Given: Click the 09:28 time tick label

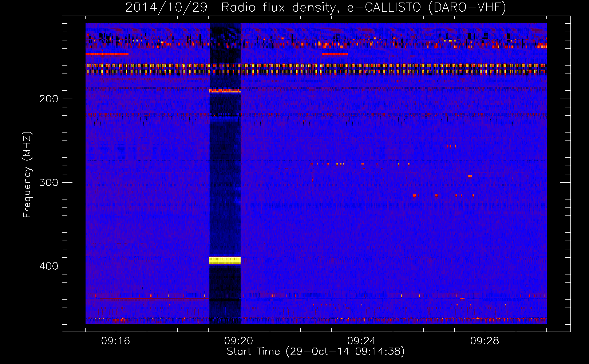Looking at the screenshot, I should [485, 341].
